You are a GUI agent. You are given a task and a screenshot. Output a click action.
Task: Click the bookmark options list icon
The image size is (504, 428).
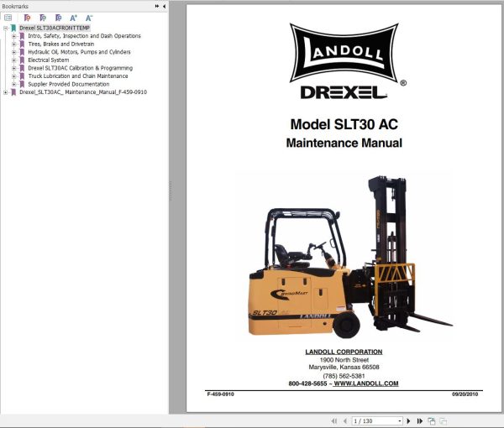[8, 18]
